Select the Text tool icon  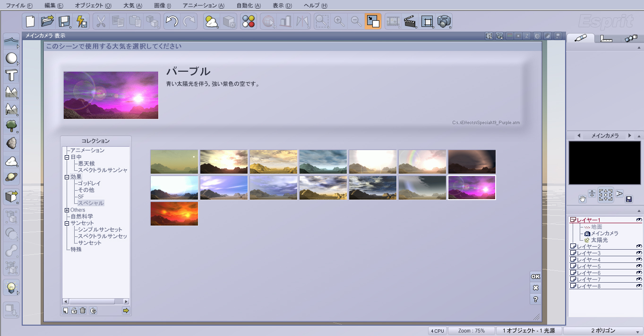point(11,75)
